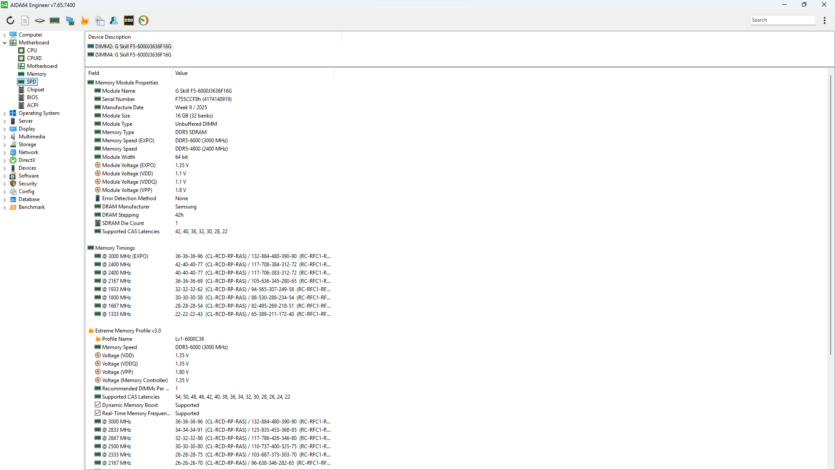This screenshot has width=835, height=470.
Task: Click the Multimedia speaker icon
Action: coord(13,136)
